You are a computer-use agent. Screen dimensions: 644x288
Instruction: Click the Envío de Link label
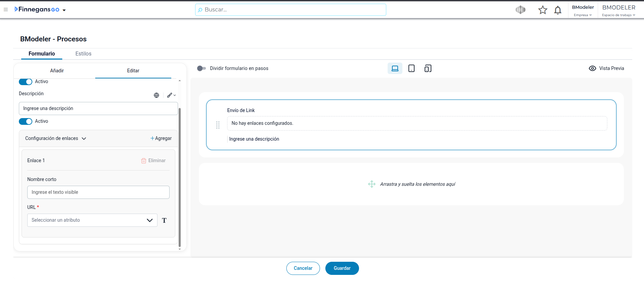(x=241, y=110)
